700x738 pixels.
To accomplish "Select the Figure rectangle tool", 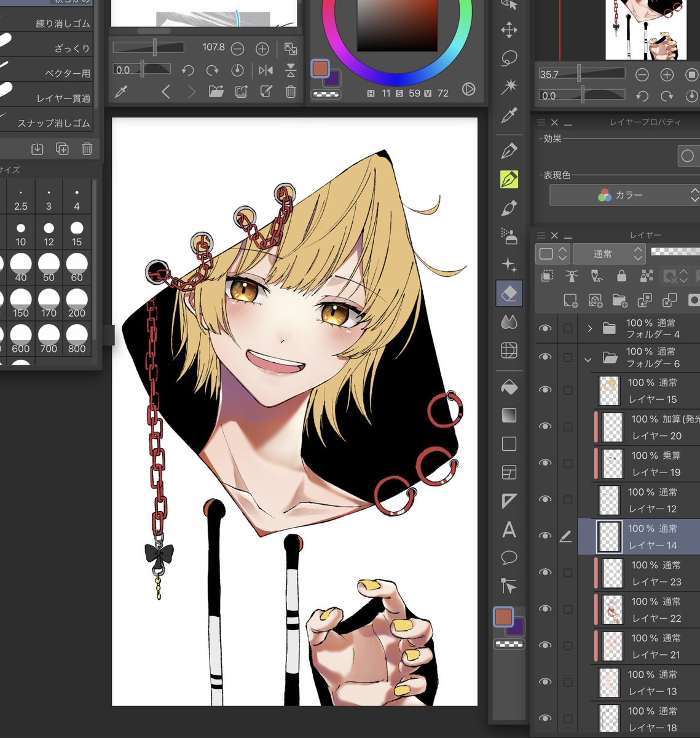I will pos(509,444).
